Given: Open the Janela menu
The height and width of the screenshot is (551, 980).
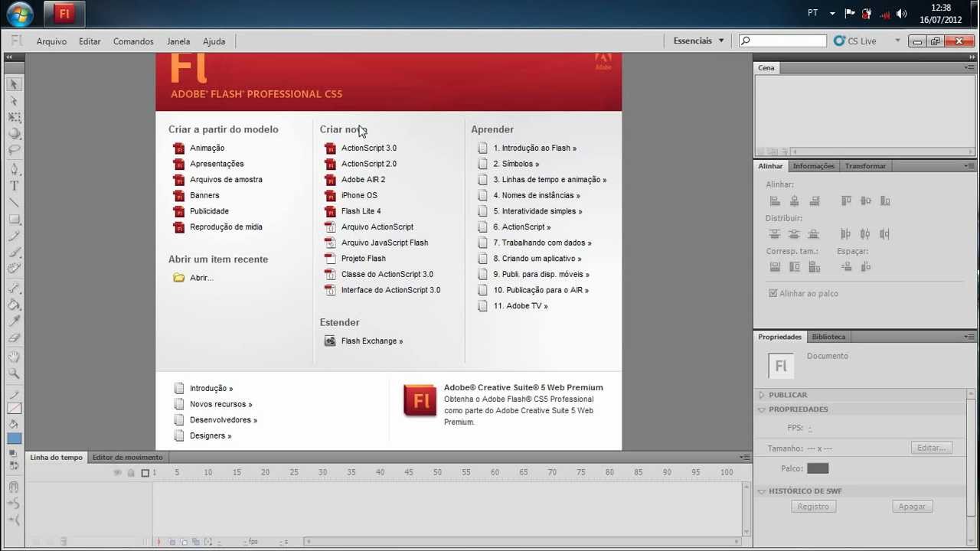Looking at the screenshot, I should [x=178, y=41].
